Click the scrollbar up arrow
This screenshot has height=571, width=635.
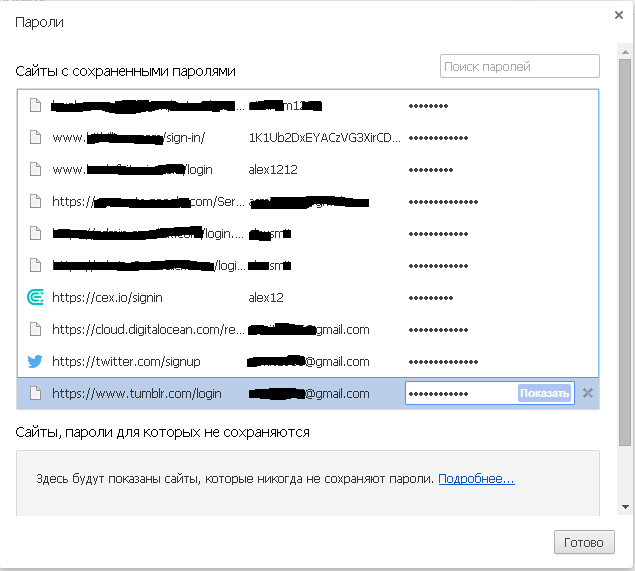click(x=625, y=52)
